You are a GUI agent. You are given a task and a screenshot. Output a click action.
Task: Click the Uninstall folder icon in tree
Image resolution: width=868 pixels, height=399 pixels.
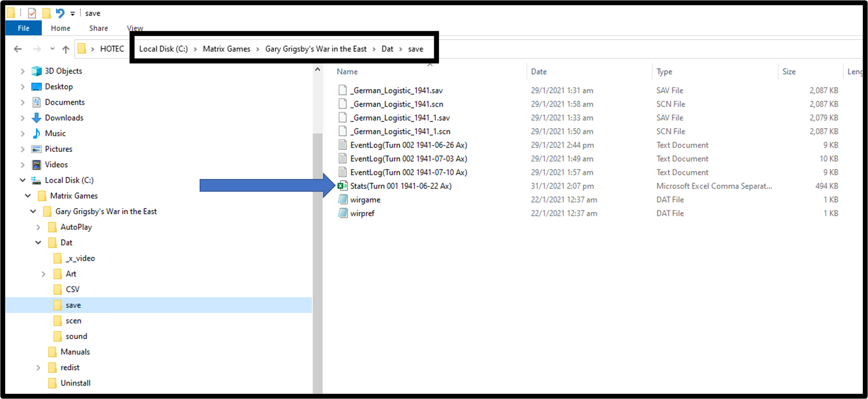pos(52,383)
